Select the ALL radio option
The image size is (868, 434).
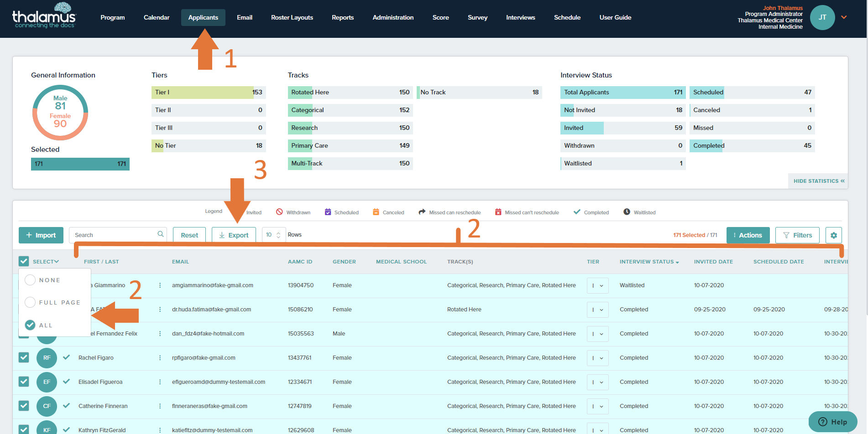[x=30, y=325]
